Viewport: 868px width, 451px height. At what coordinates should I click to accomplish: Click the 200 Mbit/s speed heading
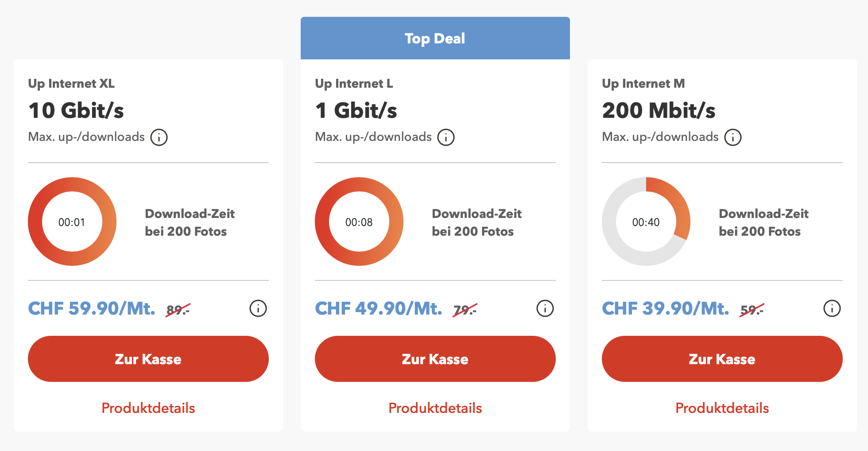659,110
